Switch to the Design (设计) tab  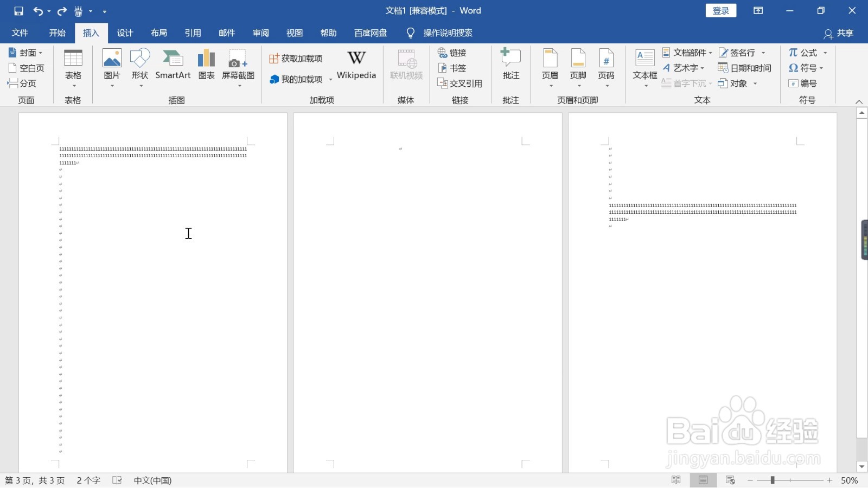[125, 33]
